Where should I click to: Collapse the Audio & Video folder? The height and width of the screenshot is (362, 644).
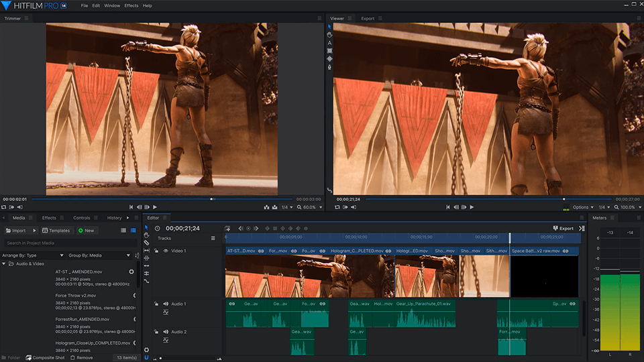pos(4,264)
